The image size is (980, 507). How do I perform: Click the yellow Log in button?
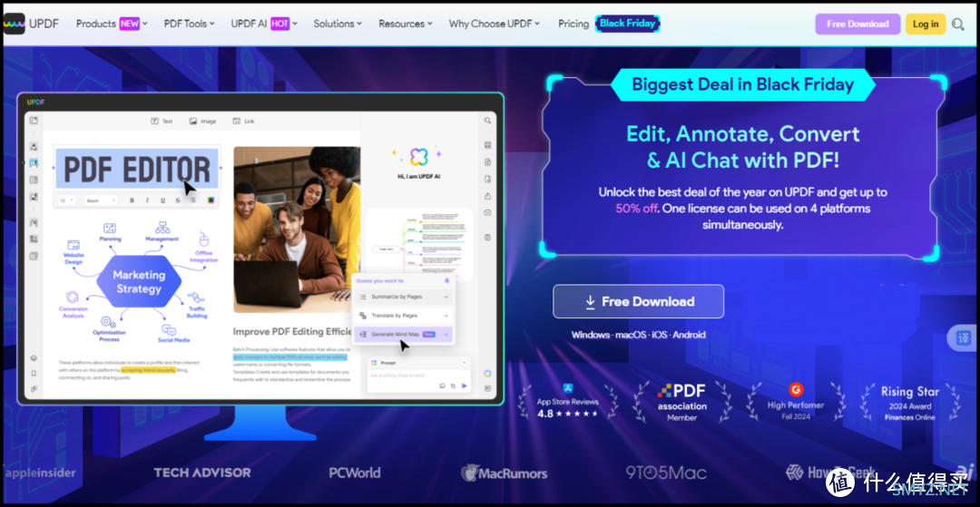pos(926,24)
